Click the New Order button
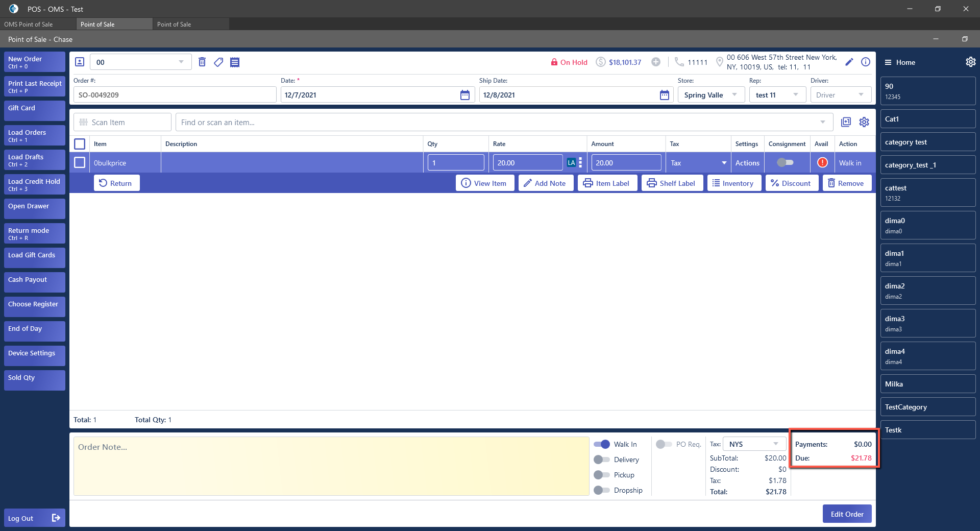Screen dimensions: 980x531 35,62
